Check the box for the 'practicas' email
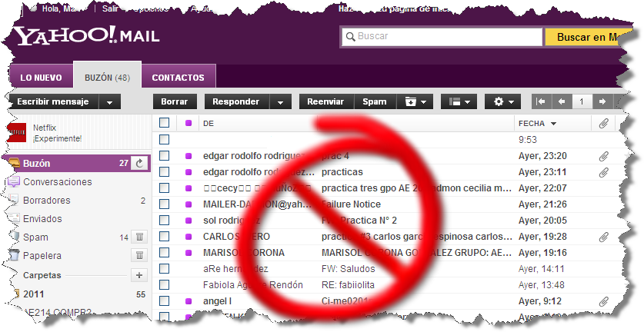Screen dimensions: 644x332 click(x=165, y=171)
